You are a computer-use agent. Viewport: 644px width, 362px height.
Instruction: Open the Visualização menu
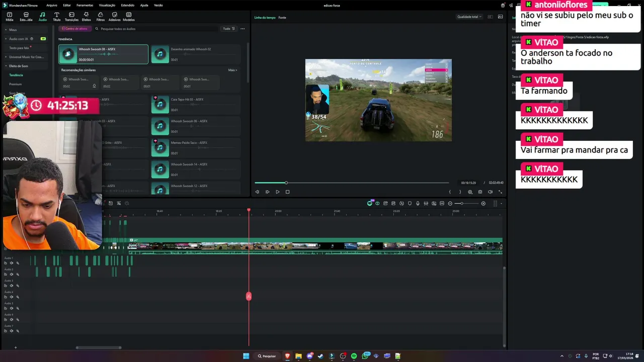point(107,5)
